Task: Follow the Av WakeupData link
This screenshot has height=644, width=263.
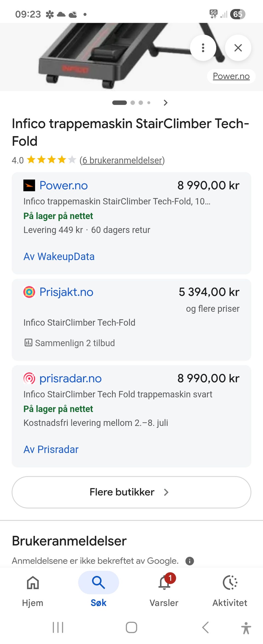Action: [59, 257]
